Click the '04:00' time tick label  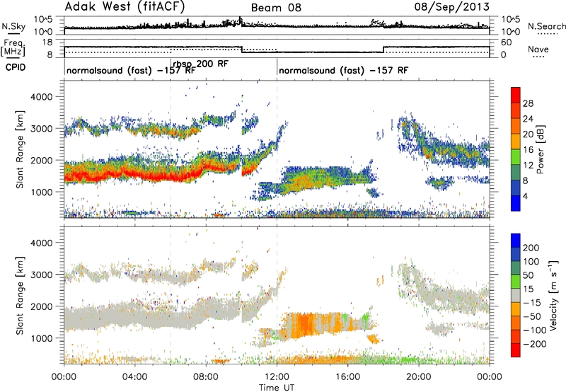click(135, 377)
